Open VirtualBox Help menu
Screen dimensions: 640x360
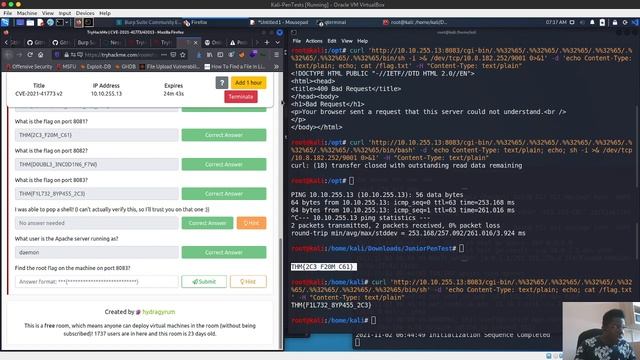[105, 13]
